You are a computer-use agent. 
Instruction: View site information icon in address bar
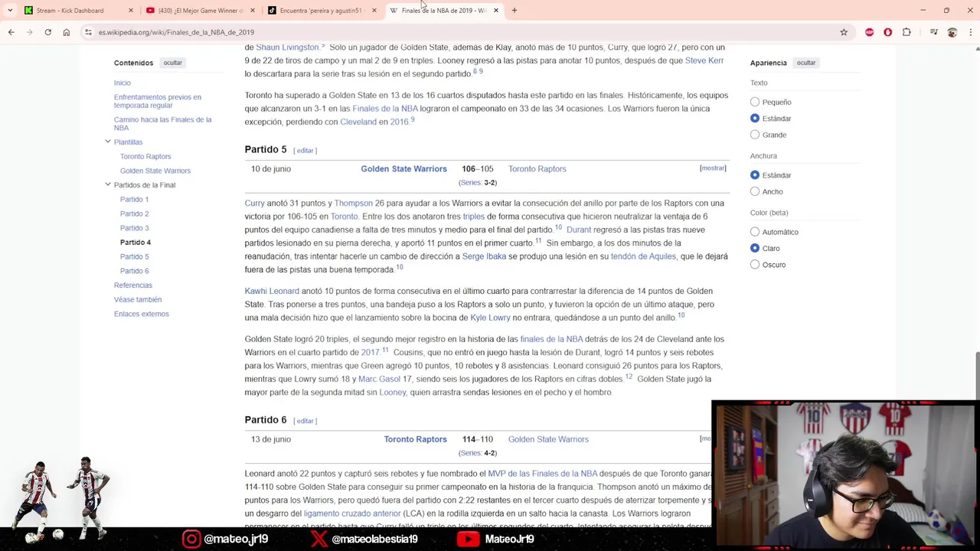(x=88, y=32)
